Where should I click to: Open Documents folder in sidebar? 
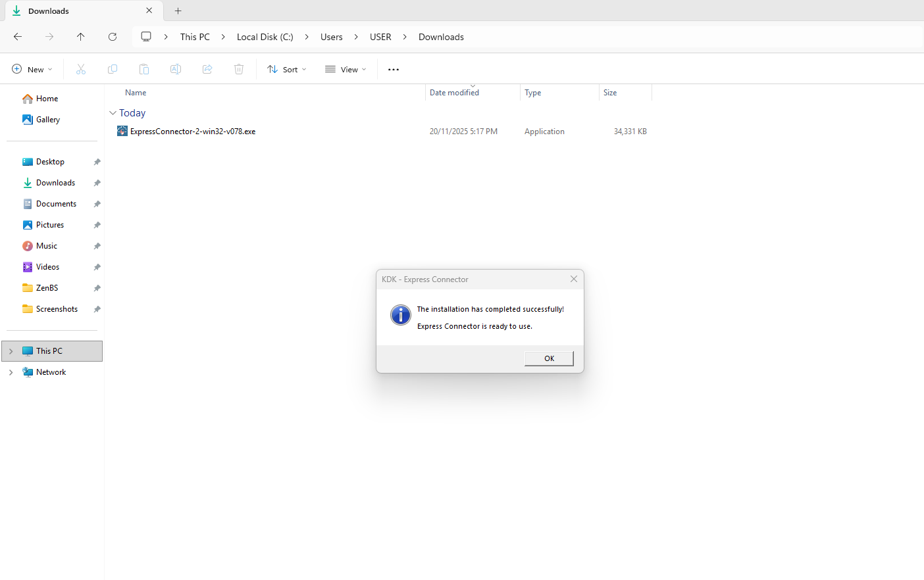[56, 204]
